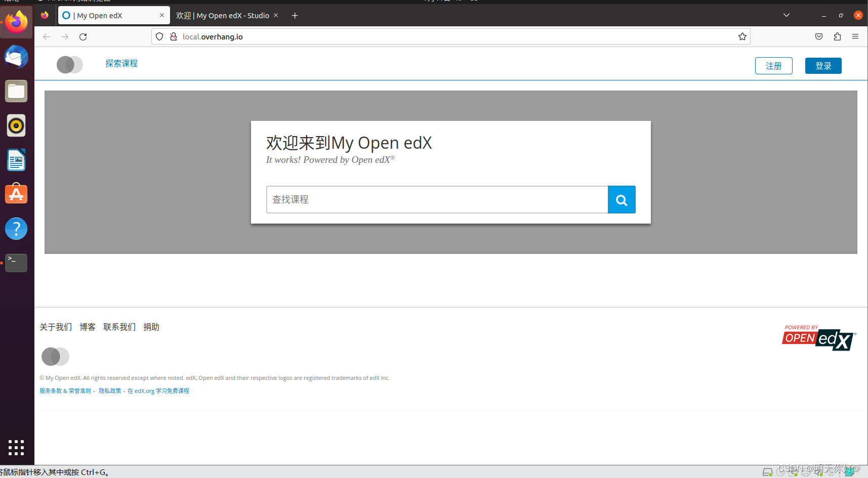Open the 捐助 footer link
The width and height of the screenshot is (868, 478).
tap(151, 327)
